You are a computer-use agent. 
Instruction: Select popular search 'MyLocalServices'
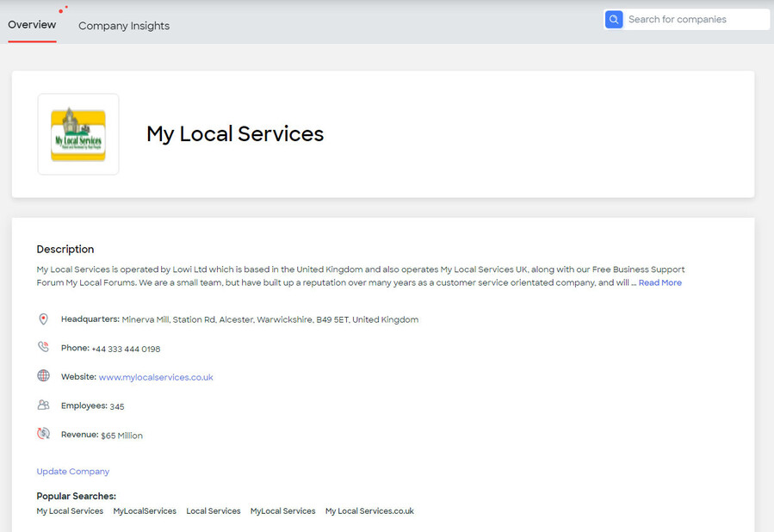pos(145,511)
